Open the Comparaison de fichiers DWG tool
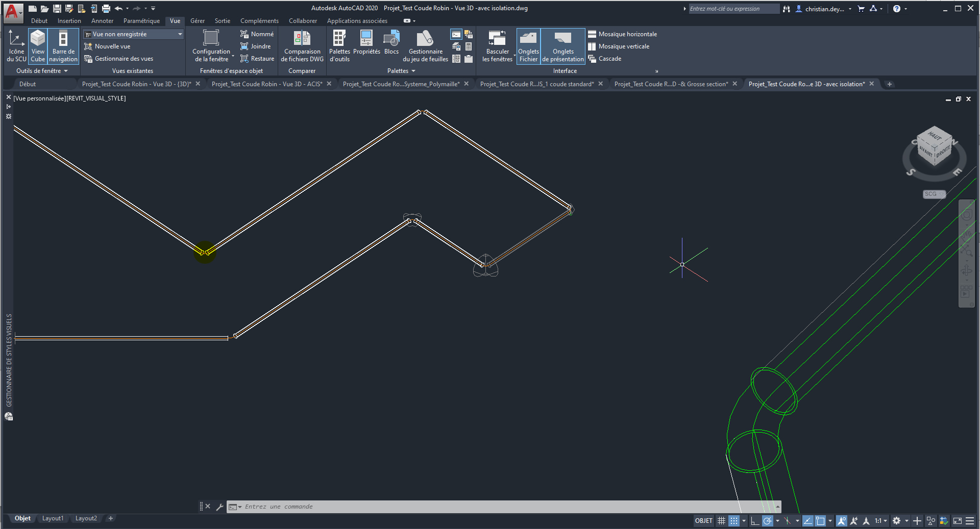Viewport: 980px width, 529px height. (x=302, y=46)
